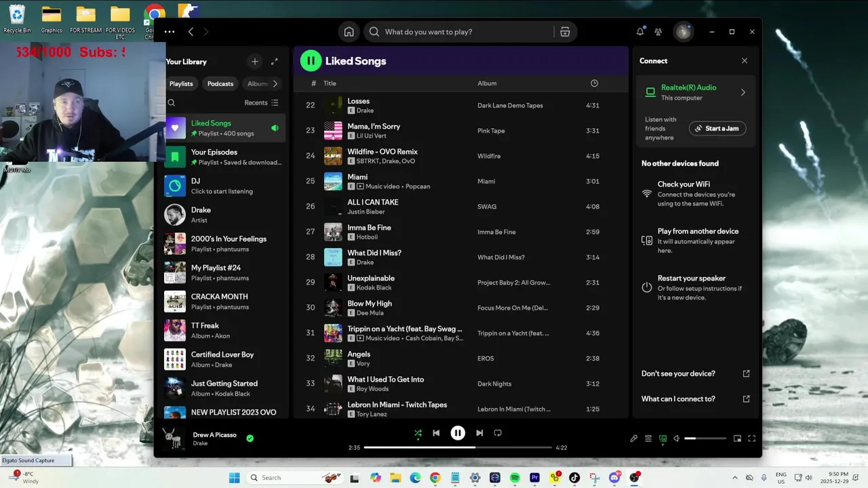
Task: Open the Angels song row by Vory
Action: click(x=461, y=359)
